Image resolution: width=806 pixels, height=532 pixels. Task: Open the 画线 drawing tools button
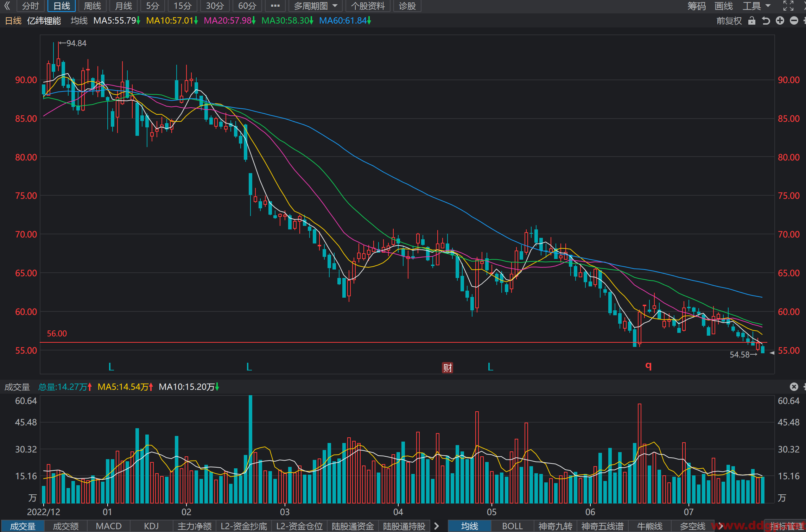pos(724,6)
